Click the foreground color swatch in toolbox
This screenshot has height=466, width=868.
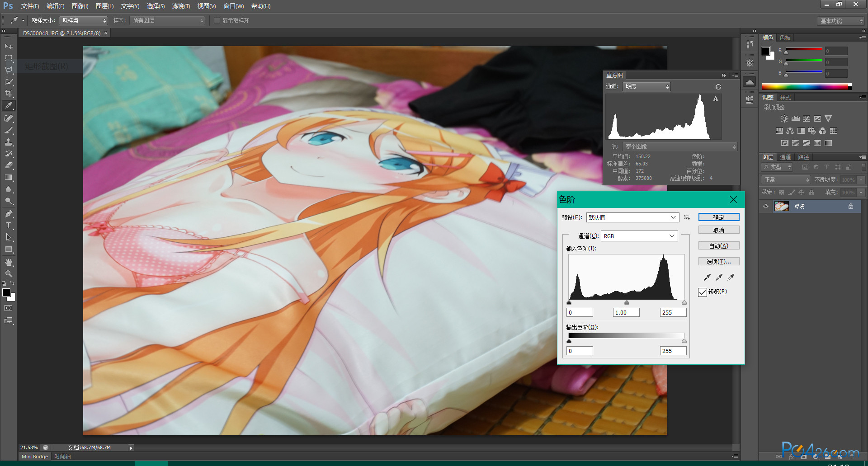coord(6,292)
